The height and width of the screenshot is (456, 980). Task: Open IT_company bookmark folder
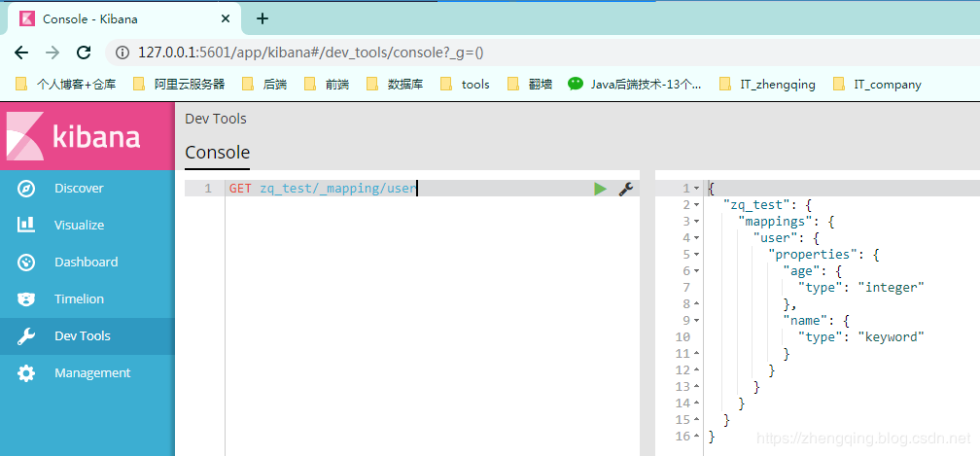[x=878, y=84]
